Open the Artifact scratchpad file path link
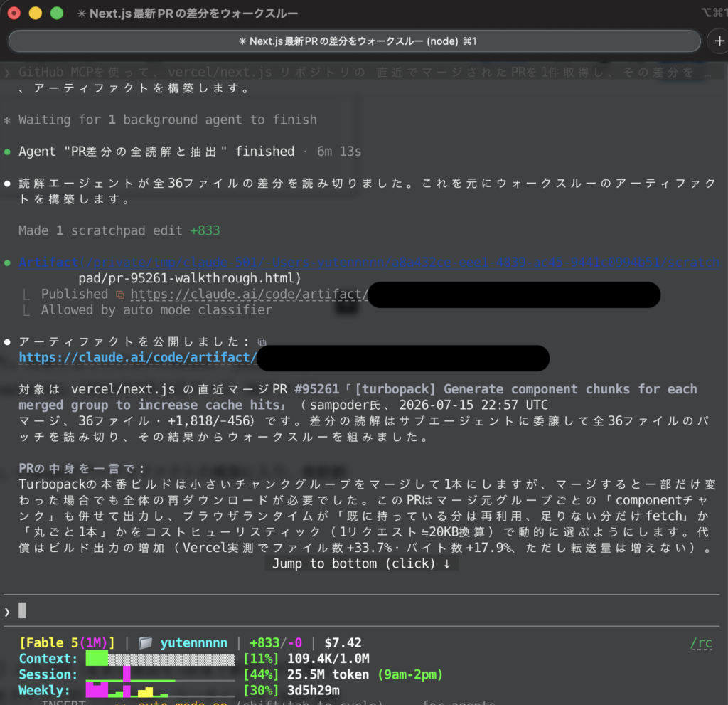Image resolution: width=728 pixels, height=705 pixels. coord(369,263)
